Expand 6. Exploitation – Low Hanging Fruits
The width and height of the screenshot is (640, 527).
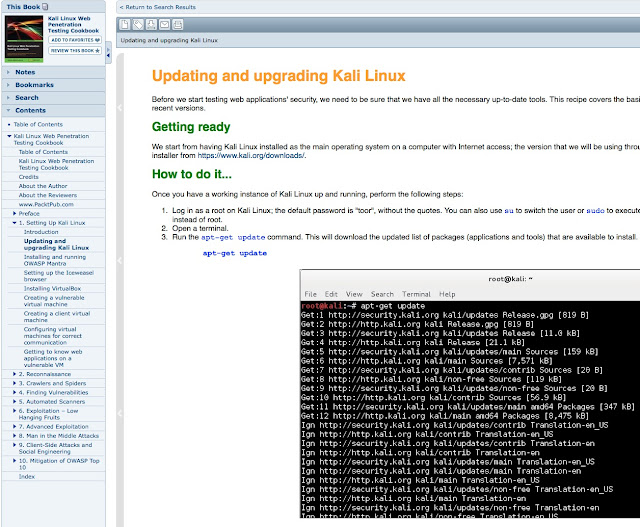tap(14, 411)
